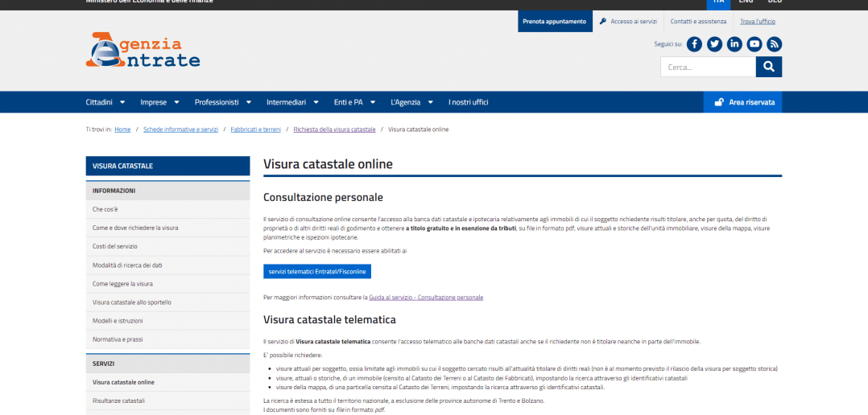This screenshot has width=868, height=415.
Task: Switch language to ENG
Action: click(x=746, y=2)
